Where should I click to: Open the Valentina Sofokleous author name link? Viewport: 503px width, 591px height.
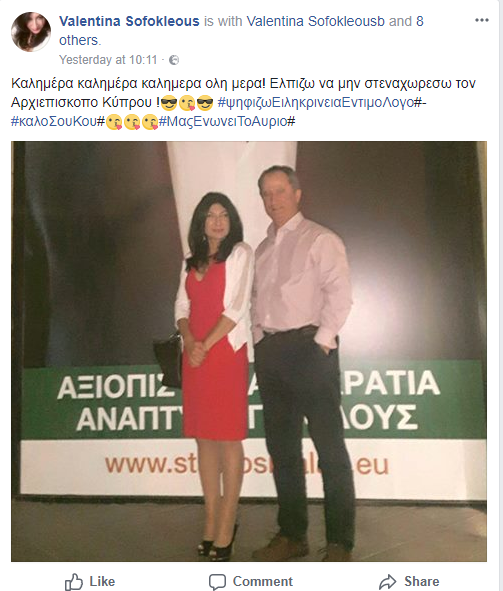click(x=129, y=21)
